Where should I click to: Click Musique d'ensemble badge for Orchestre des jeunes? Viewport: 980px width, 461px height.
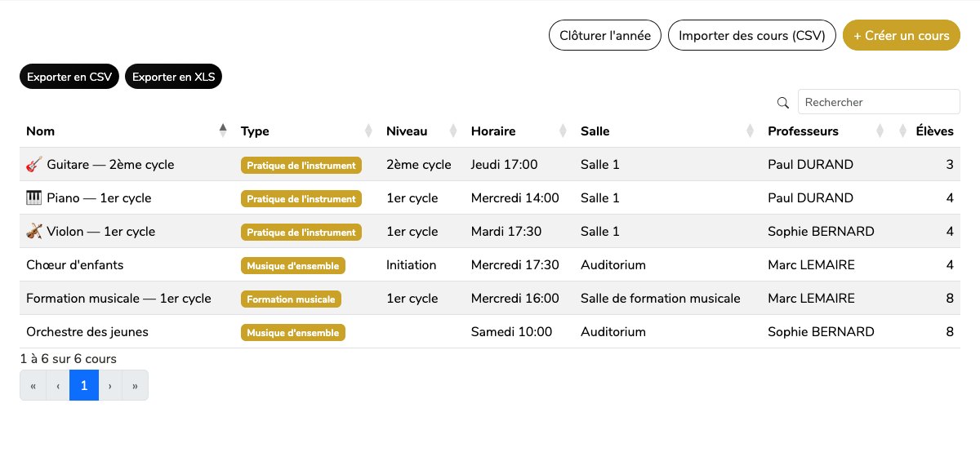pos(293,332)
